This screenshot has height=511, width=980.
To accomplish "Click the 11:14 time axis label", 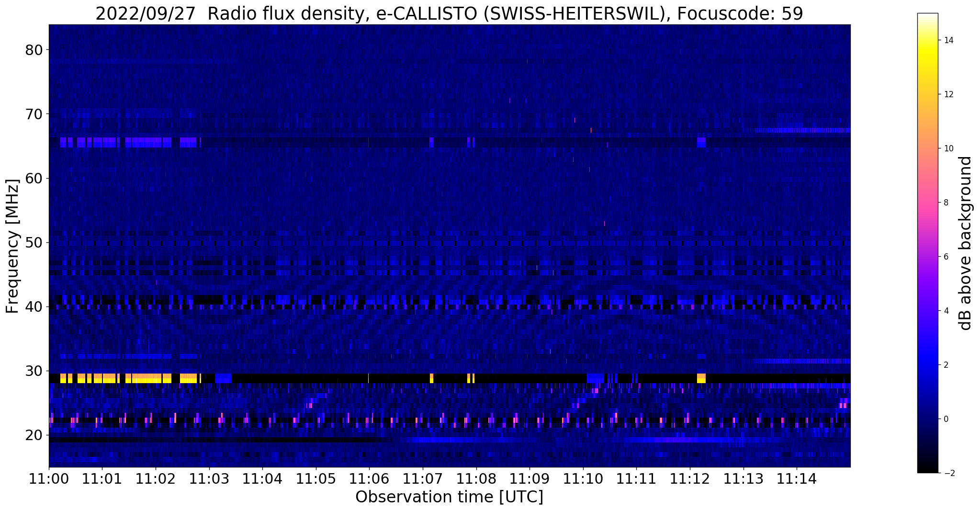I will coord(796,478).
